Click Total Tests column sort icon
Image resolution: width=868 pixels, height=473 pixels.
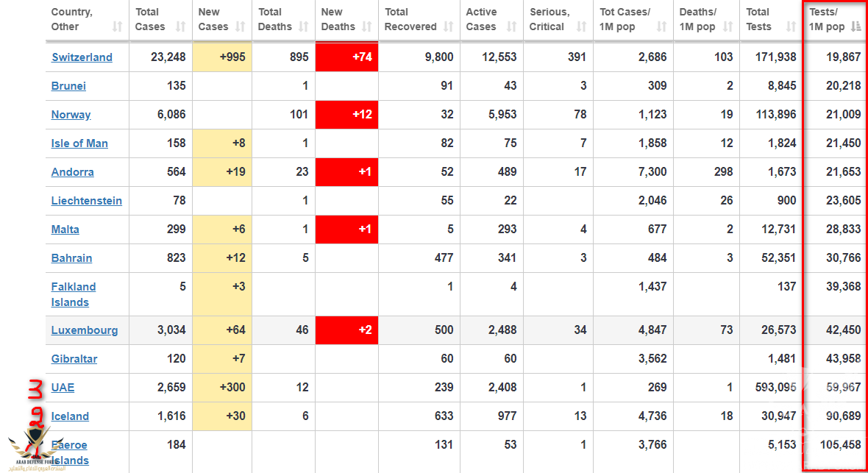pos(791,26)
